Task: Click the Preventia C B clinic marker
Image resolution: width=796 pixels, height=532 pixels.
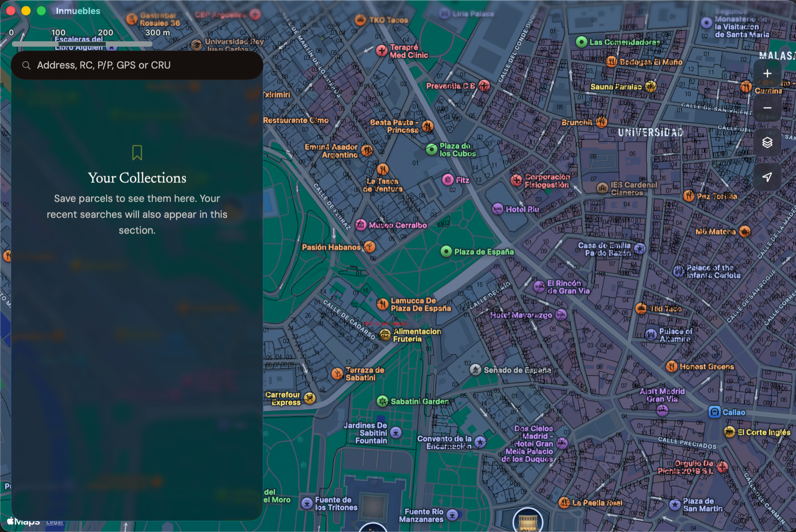Action: click(x=484, y=86)
